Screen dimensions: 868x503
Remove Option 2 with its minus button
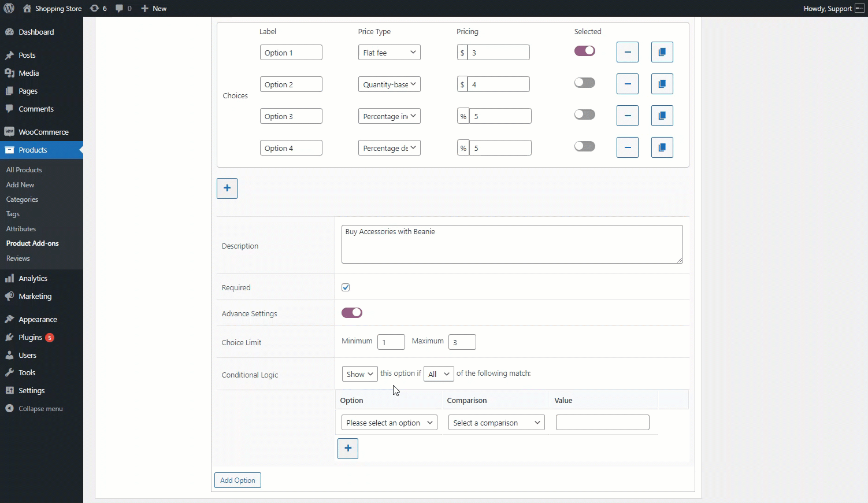[x=628, y=84]
